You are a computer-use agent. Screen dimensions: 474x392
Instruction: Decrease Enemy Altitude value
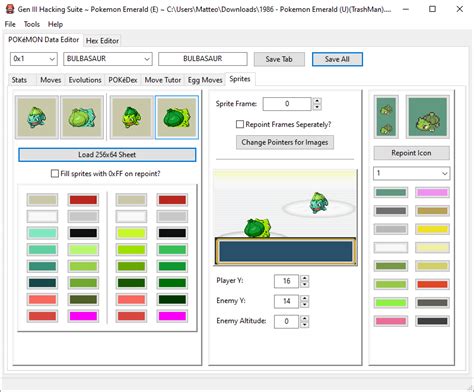[x=304, y=324]
